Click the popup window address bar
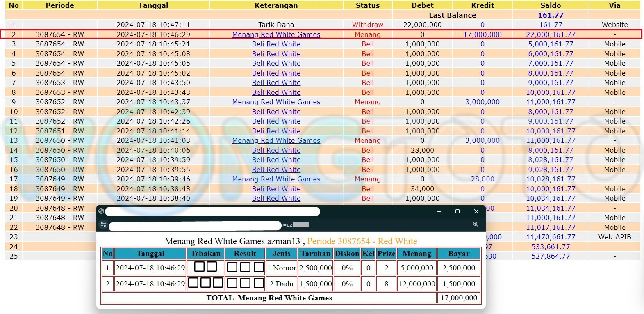Screen dimensions: 644x314 [195, 225]
